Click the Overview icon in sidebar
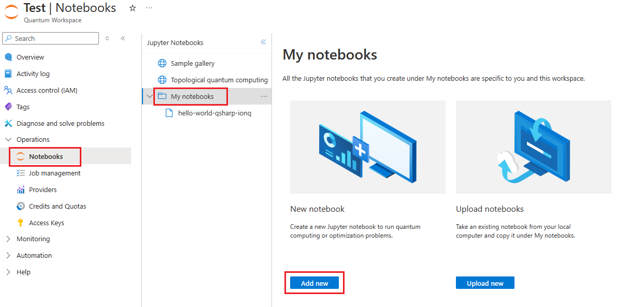 click(8, 57)
